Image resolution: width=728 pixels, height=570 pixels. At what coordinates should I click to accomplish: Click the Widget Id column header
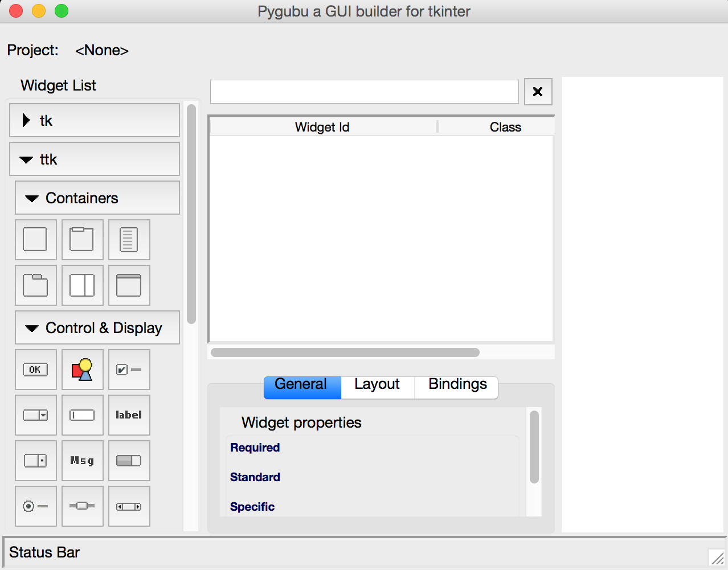(x=323, y=127)
